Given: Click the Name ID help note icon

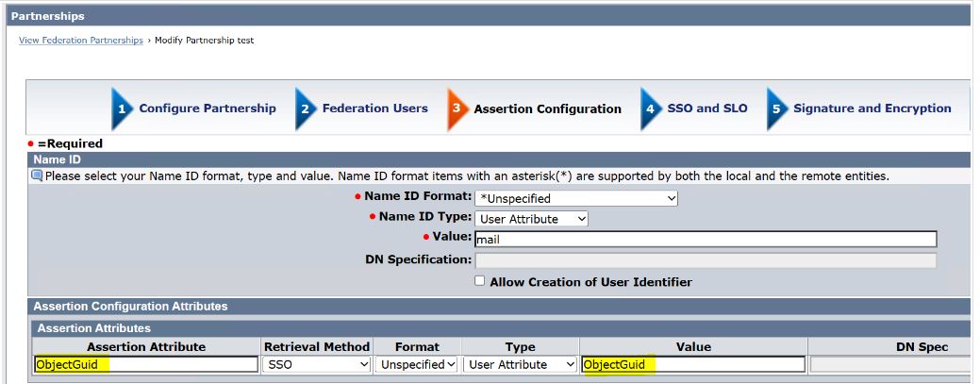Looking at the screenshot, I should [38, 175].
